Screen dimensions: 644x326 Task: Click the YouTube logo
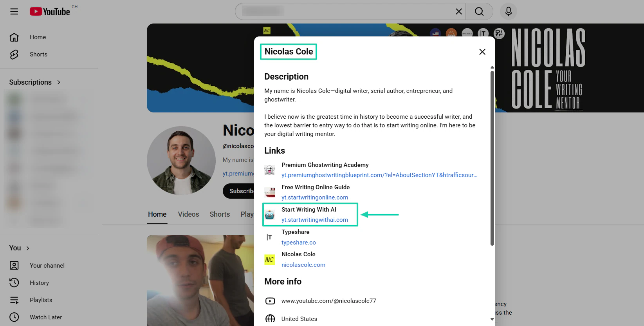tap(50, 11)
